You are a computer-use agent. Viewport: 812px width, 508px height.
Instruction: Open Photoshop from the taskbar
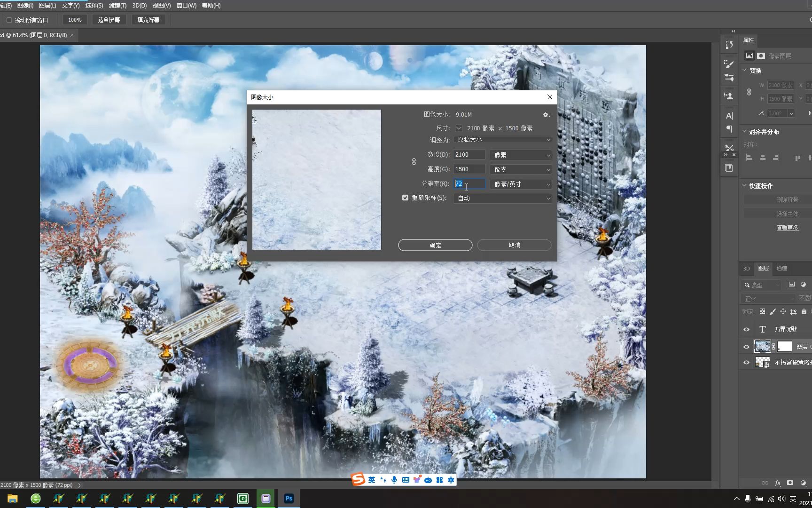(x=289, y=499)
